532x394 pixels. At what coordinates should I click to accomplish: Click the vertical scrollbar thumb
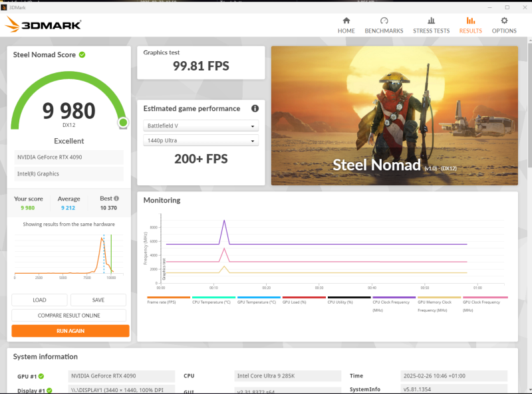click(x=529, y=105)
